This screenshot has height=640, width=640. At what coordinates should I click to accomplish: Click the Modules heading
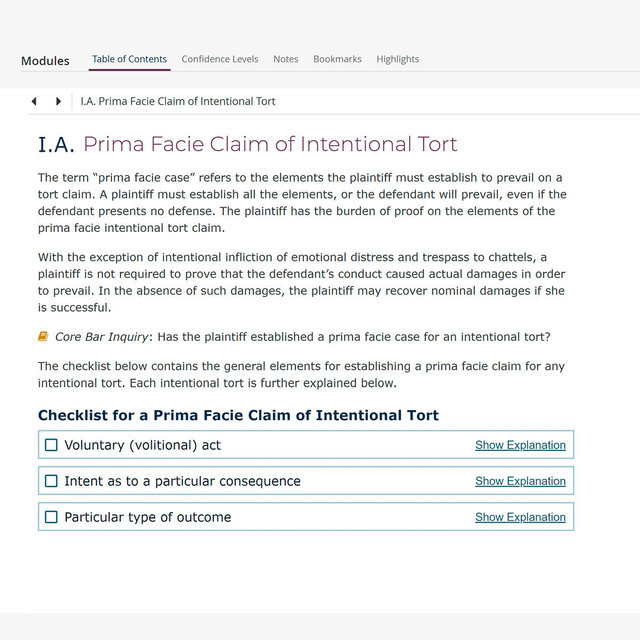coord(45,61)
